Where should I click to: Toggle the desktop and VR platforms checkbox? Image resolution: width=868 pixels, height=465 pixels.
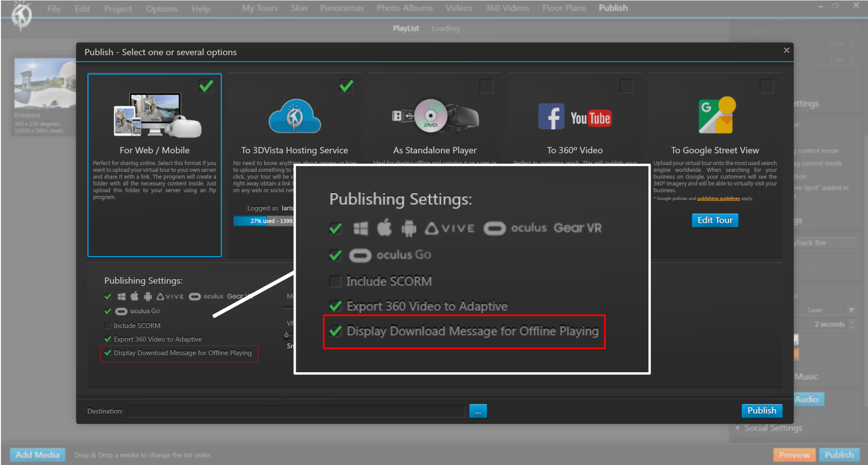coord(108,297)
